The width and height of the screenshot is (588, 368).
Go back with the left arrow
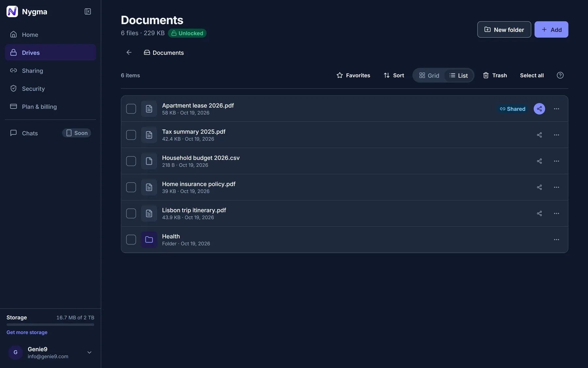pos(129,52)
